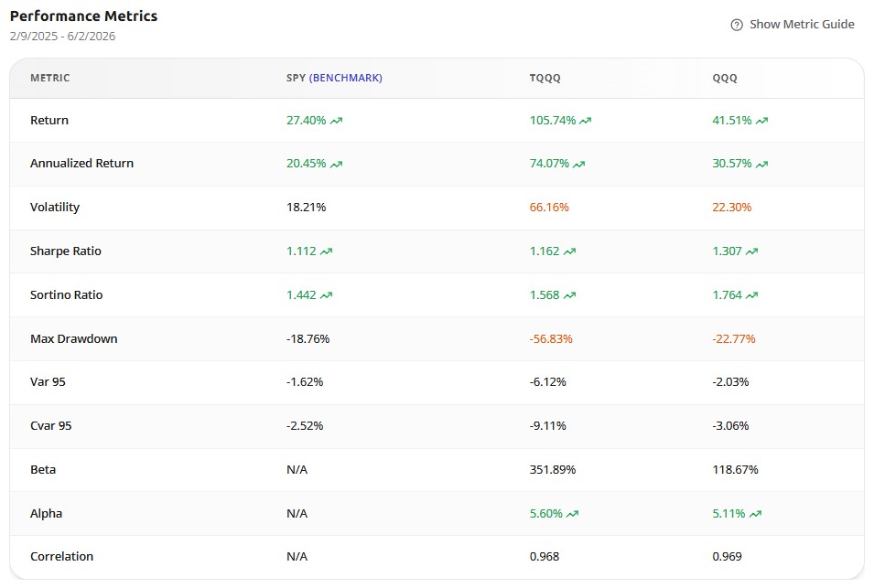Viewport: 874px width, 588px height.
Task: Click the trend arrow next to Alpha 5.60%
Action: (x=573, y=514)
